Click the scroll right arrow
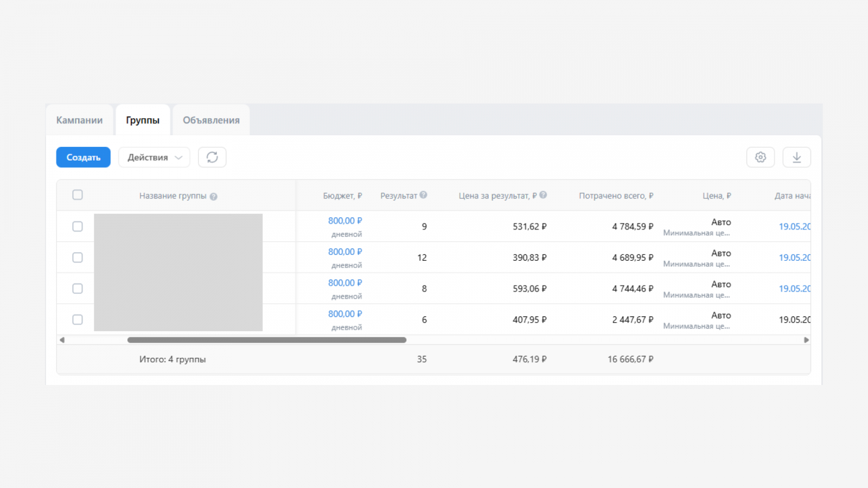Viewport: 868px width, 488px height. pyautogui.click(x=806, y=340)
